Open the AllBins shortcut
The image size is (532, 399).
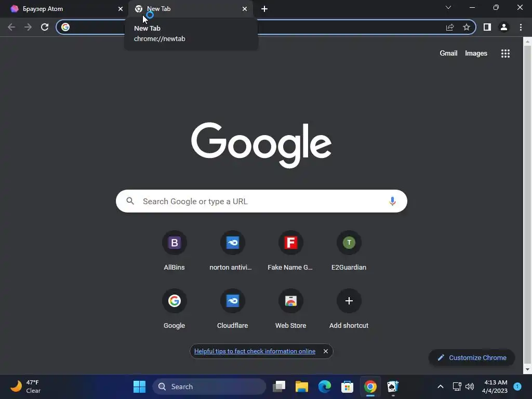pyautogui.click(x=175, y=251)
